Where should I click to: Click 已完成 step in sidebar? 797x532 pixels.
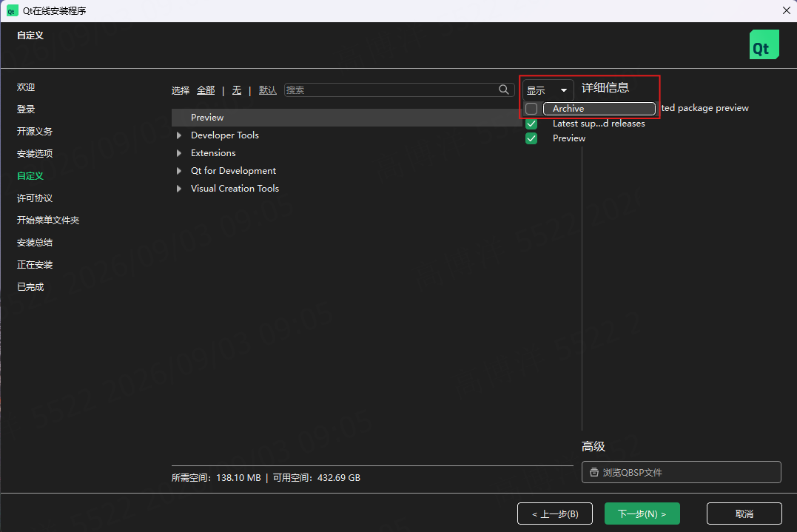pyautogui.click(x=30, y=287)
